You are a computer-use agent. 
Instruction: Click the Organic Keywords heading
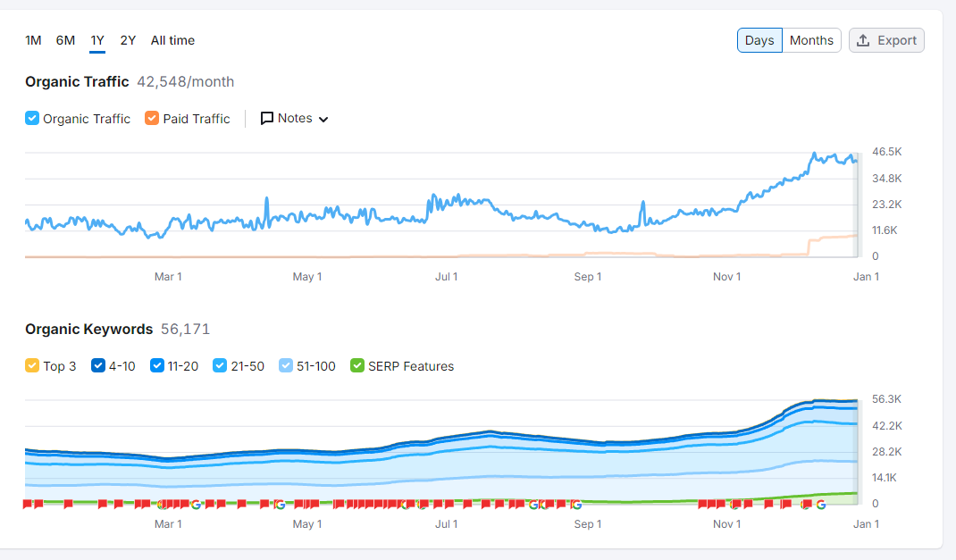(x=89, y=329)
